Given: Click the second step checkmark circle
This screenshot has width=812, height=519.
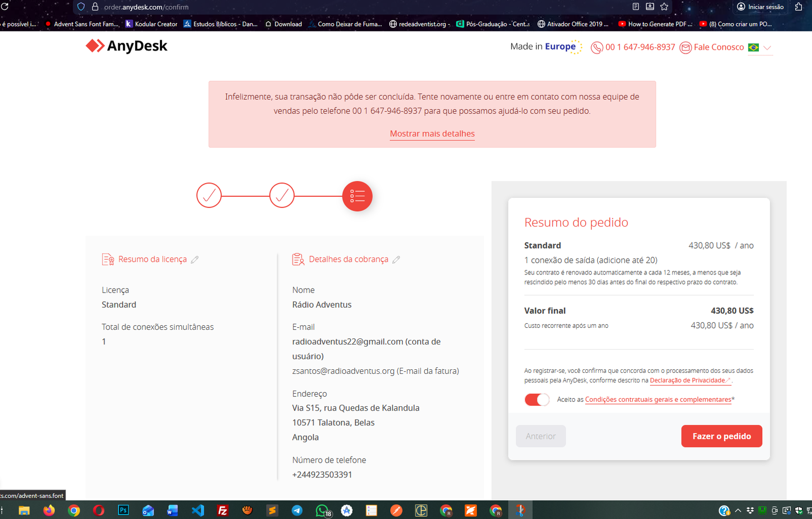Looking at the screenshot, I should (282, 195).
